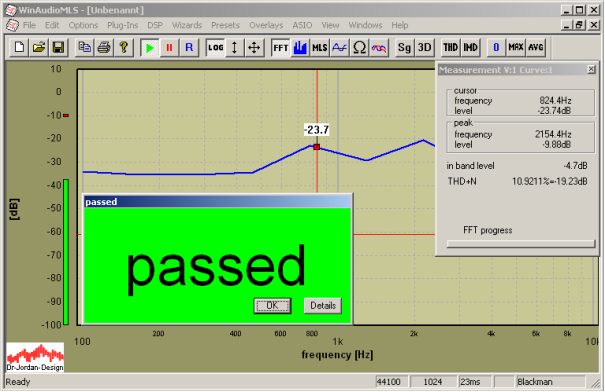This screenshot has width=605, height=392.
Task: Open the Presets menu
Action: coord(225,25)
